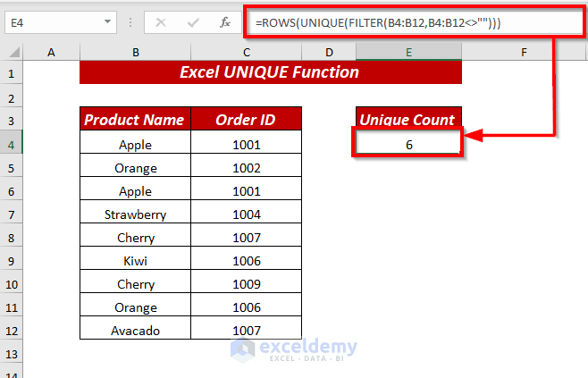Select the Orange cell in row 11

tap(135, 305)
